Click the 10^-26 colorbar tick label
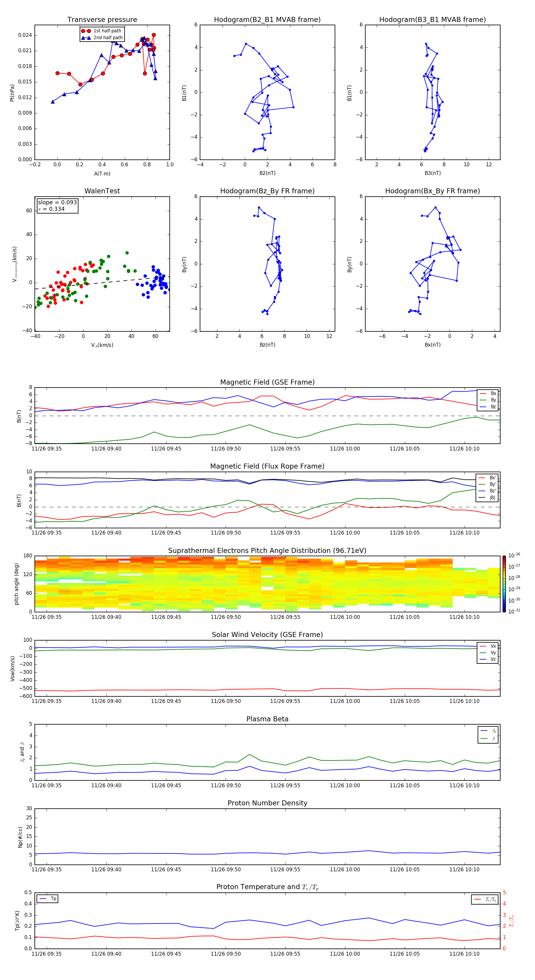Viewport: 535px width, 980px height. click(x=514, y=555)
